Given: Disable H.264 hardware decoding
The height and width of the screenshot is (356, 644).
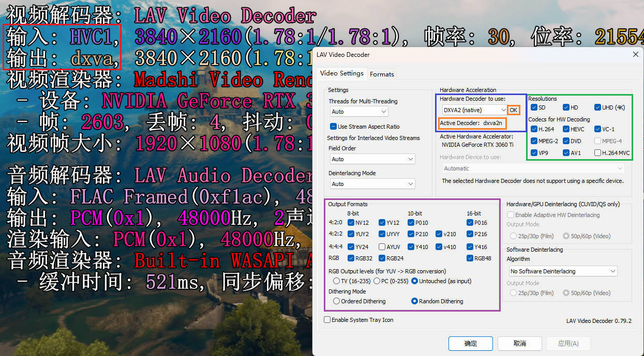Looking at the screenshot, I should (534, 129).
